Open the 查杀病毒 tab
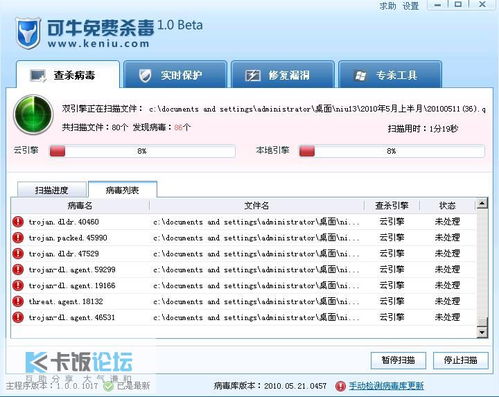Image resolution: width=499 pixels, height=397 pixels. [68, 75]
